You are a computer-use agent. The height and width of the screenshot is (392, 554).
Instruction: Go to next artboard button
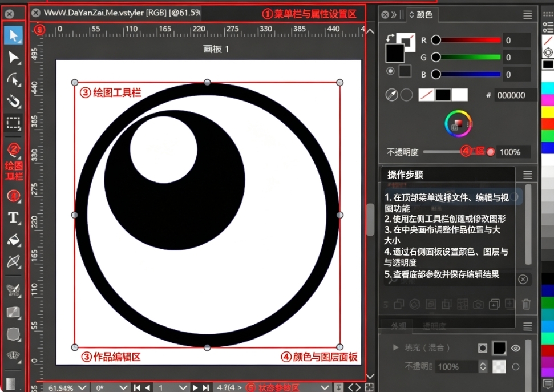[x=195, y=388]
